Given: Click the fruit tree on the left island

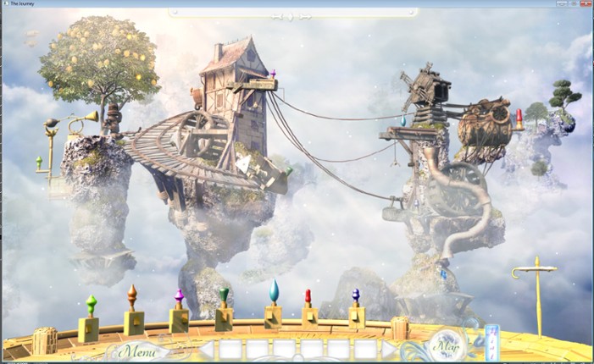Looking at the screenshot, I should pyautogui.click(x=99, y=61).
